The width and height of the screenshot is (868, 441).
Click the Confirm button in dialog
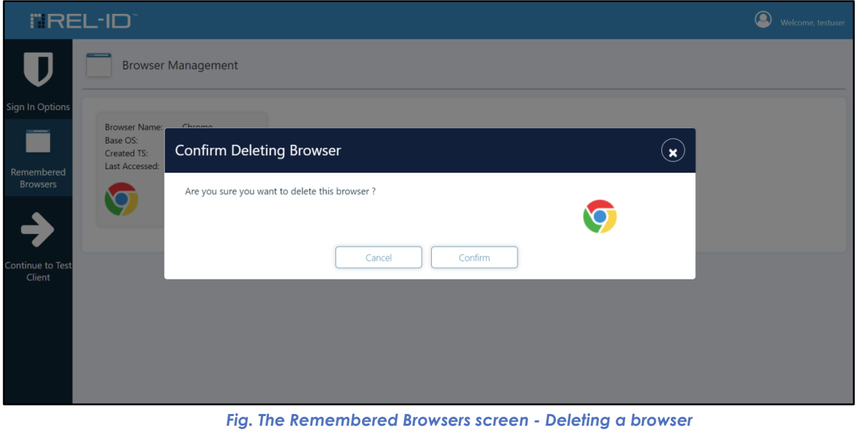[474, 257]
